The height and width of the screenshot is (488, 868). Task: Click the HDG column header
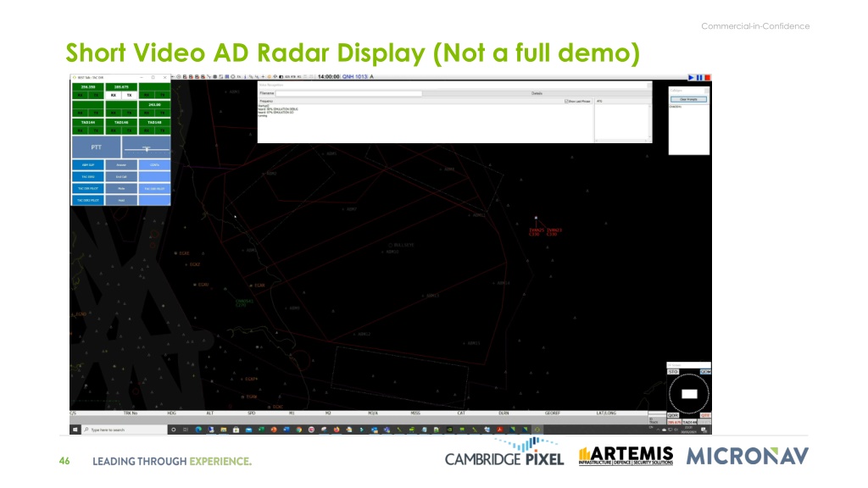(x=171, y=413)
